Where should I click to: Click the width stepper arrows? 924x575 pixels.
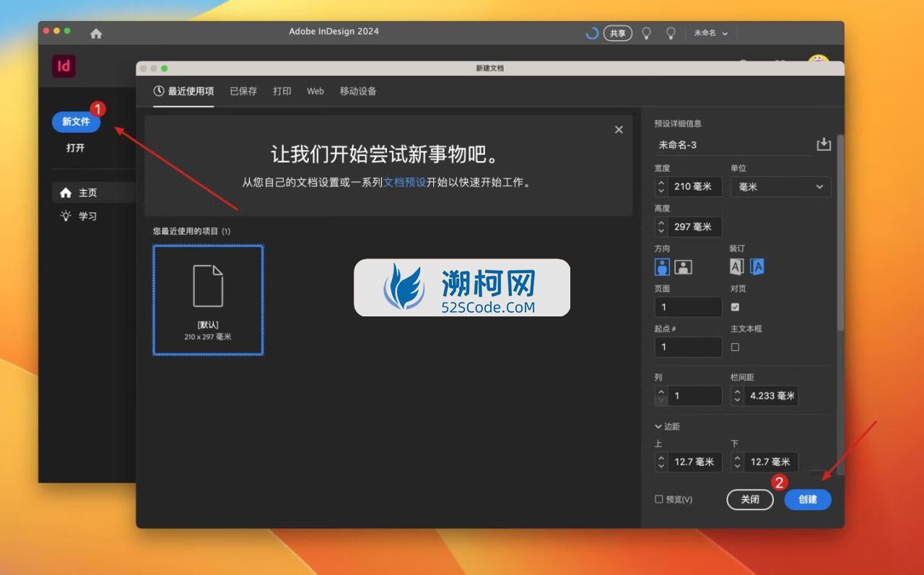661,186
